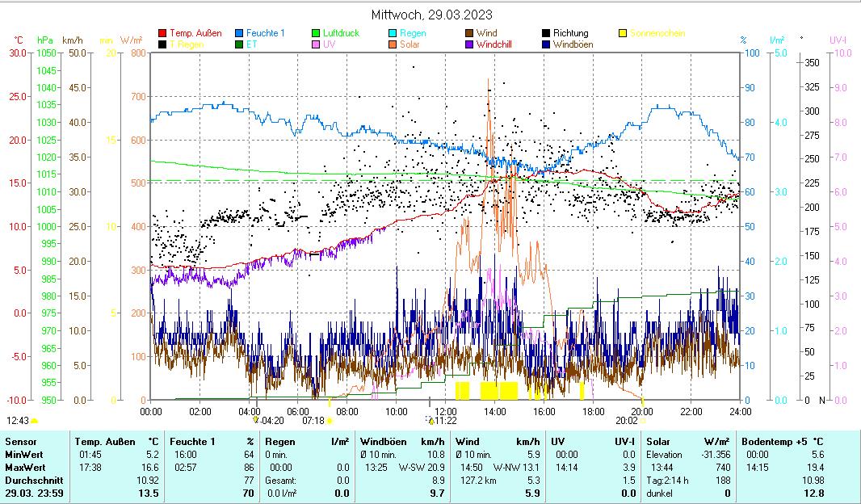Click the orange Solar legend square
This screenshot has height=504, width=861.
393,45
